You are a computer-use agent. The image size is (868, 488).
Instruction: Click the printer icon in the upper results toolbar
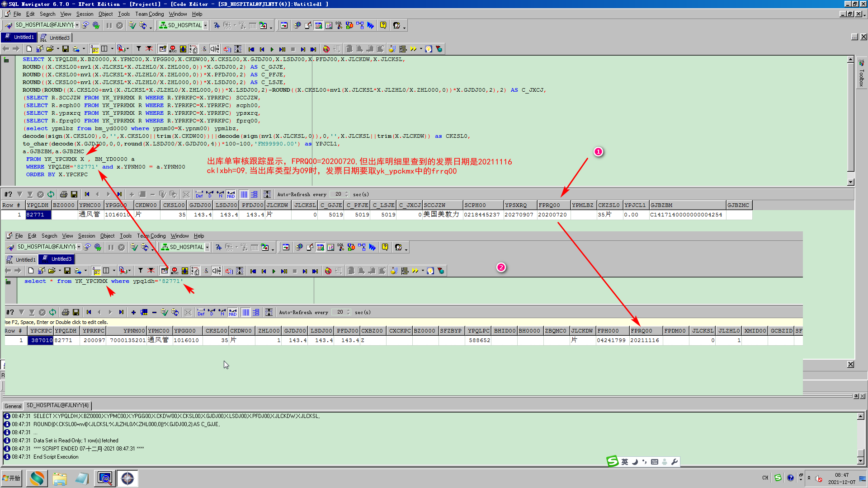pyautogui.click(x=64, y=194)
